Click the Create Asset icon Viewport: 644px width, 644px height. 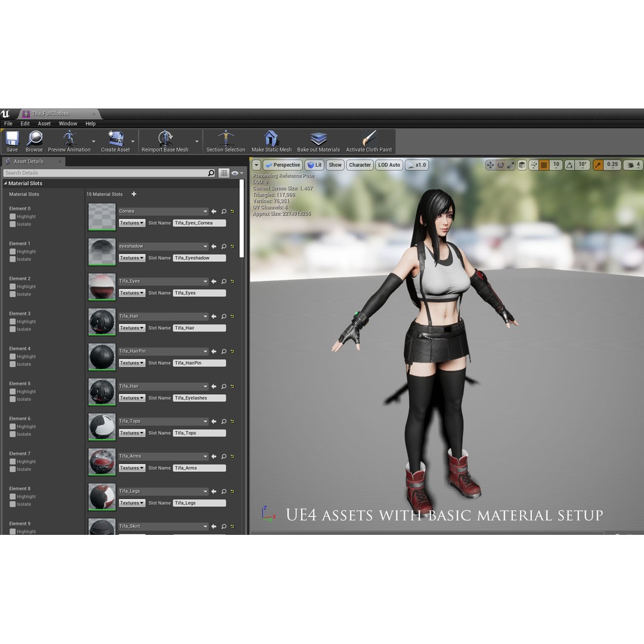(116, 138)
